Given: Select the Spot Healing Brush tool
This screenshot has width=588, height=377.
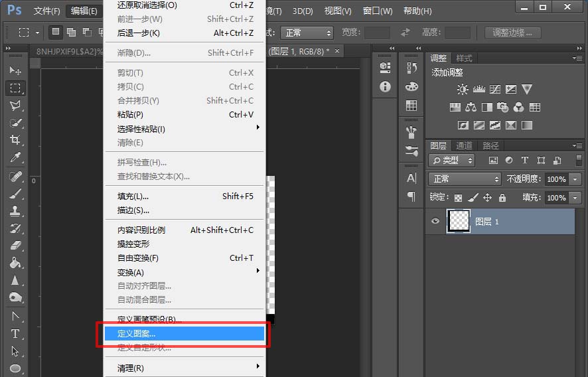Looking at the screenshot, I should (15, 177).
